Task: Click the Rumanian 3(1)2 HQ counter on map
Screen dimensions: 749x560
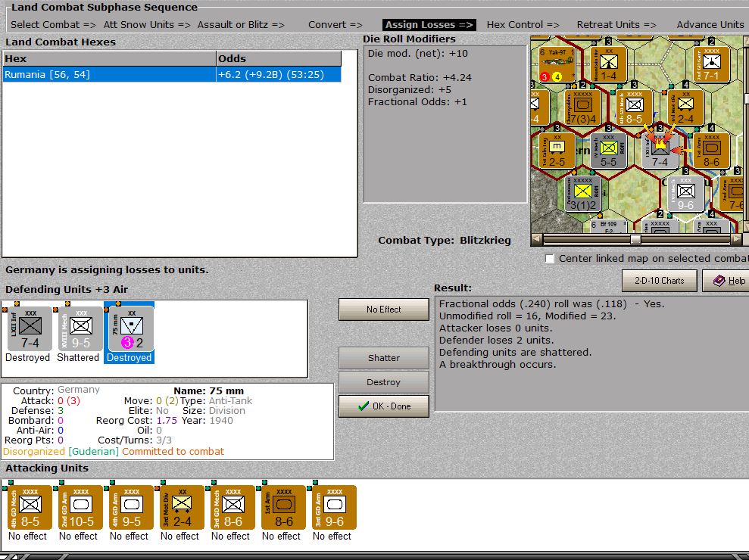Action: pos(582,193)
